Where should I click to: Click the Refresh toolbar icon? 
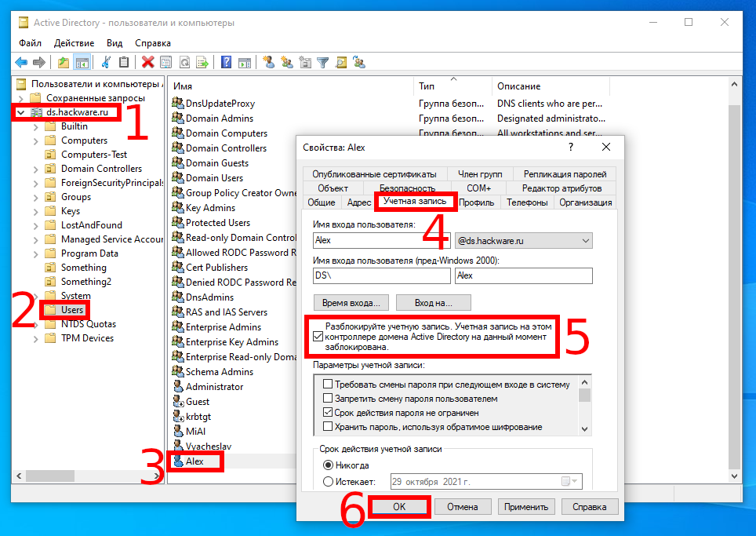[x=184, y=63]
